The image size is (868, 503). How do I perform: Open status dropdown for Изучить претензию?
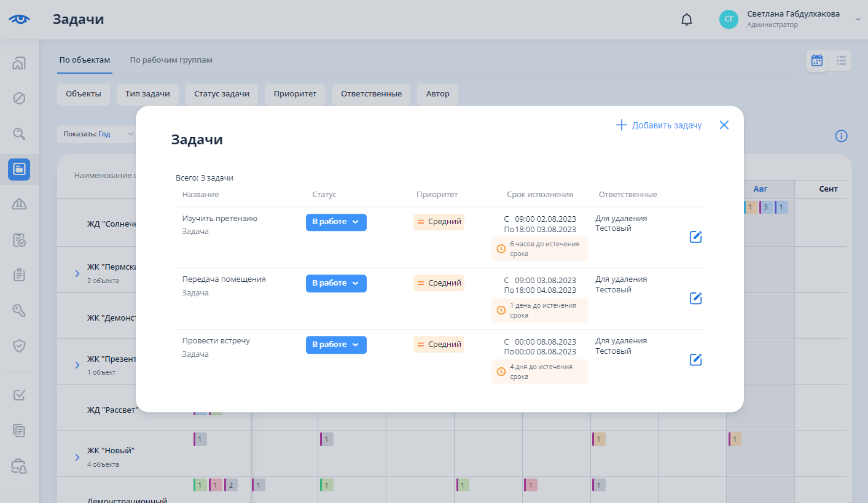coord(336,222)
